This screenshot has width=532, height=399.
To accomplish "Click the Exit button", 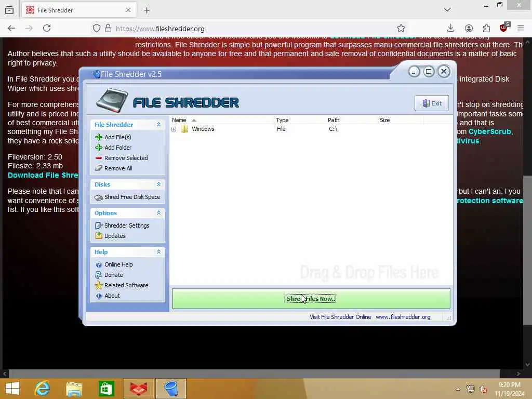I will (x=432, y=103).
